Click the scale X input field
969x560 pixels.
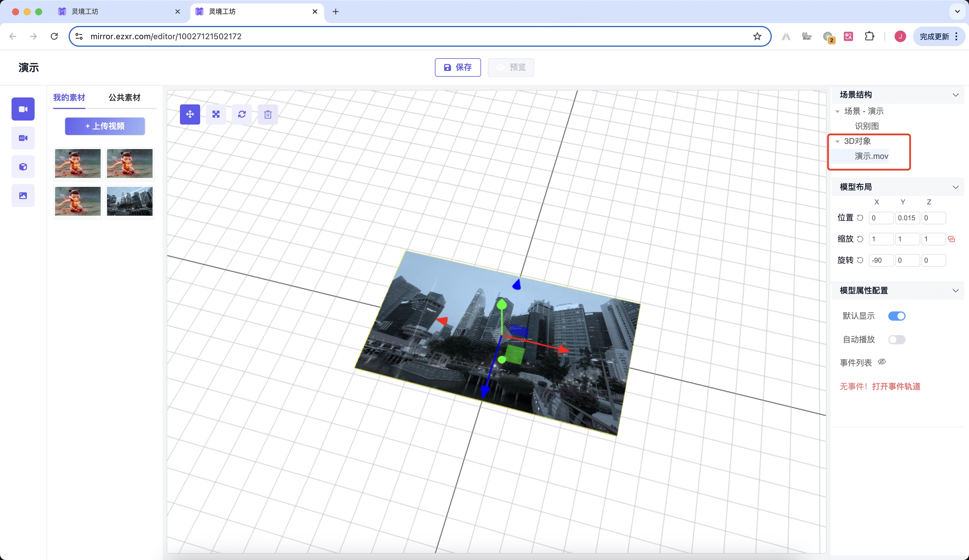881,239
